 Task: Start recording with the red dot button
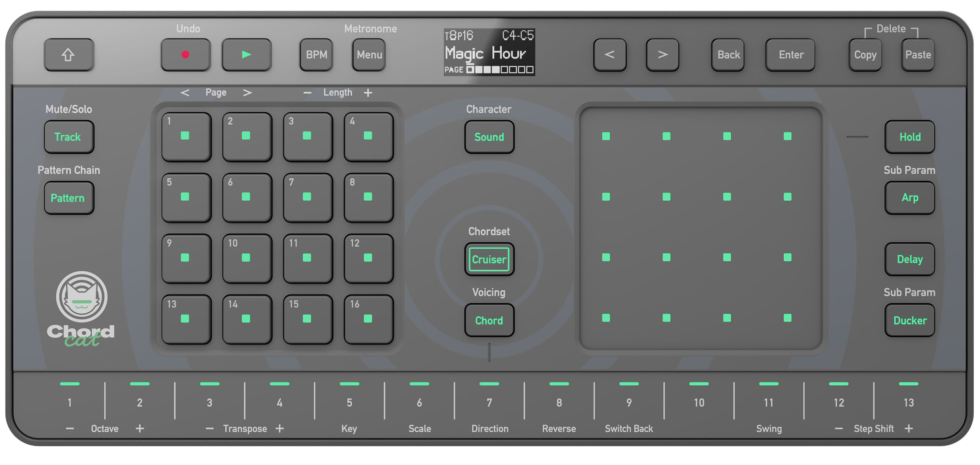[x=185, y=54]
